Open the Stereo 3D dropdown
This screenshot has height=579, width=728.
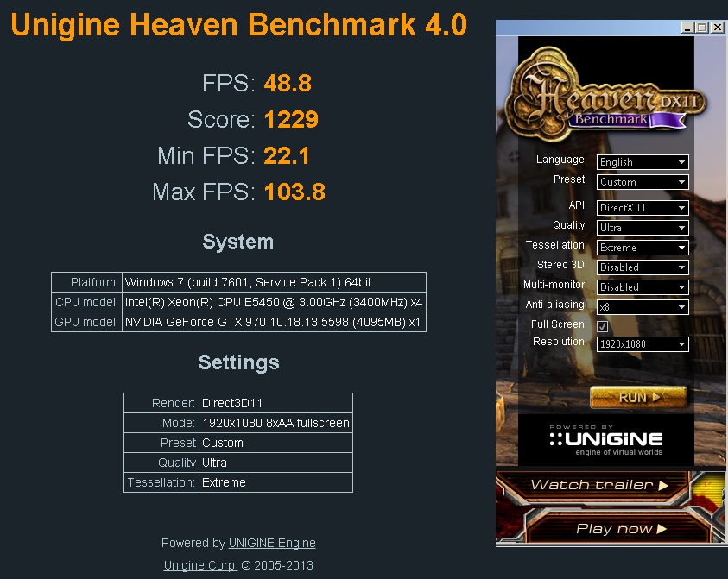tap(643, 267)
